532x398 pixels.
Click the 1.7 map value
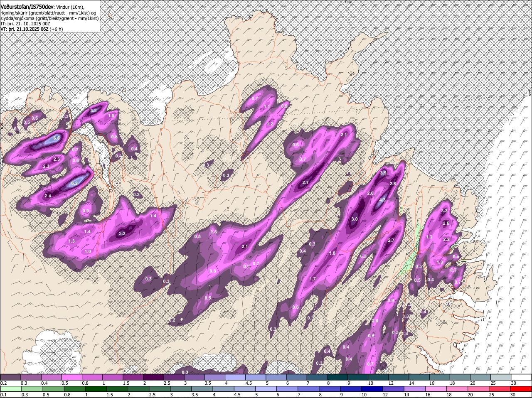click(x=313, y=279)
